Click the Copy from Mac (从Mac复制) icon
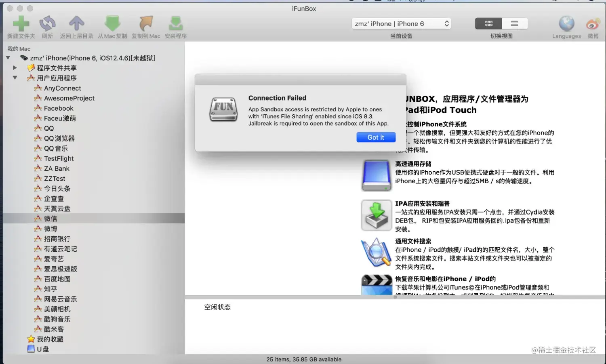The image size is (606, 364). pos(112,24)
